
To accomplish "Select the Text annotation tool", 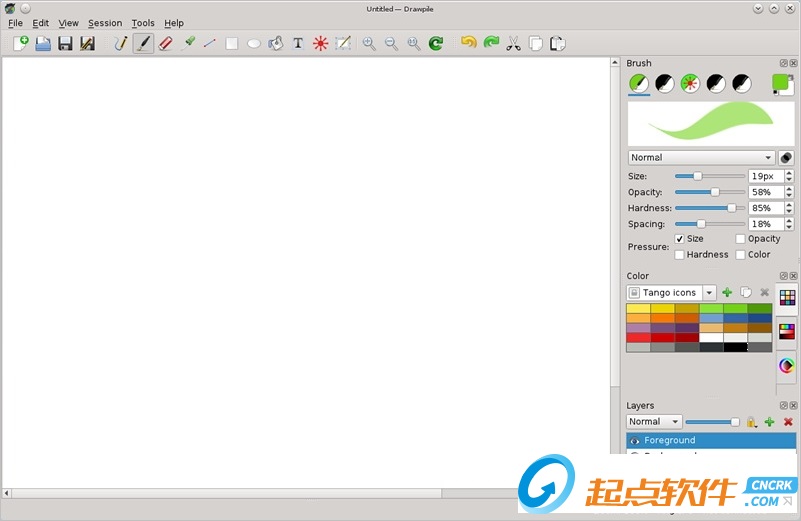I will (x=298, y=43).
